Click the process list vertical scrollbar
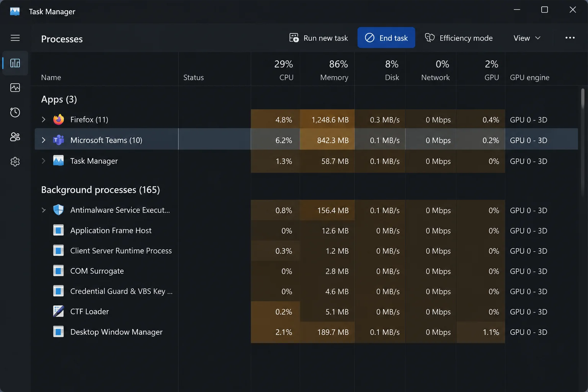The image size is (588, 392). point(583,98)
